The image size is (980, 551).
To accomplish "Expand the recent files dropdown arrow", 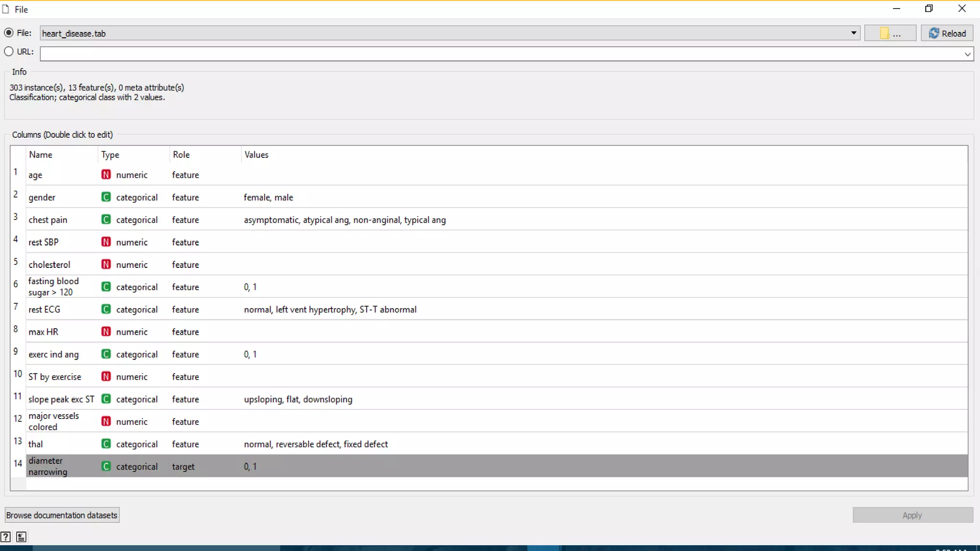I will click(853, 33).
